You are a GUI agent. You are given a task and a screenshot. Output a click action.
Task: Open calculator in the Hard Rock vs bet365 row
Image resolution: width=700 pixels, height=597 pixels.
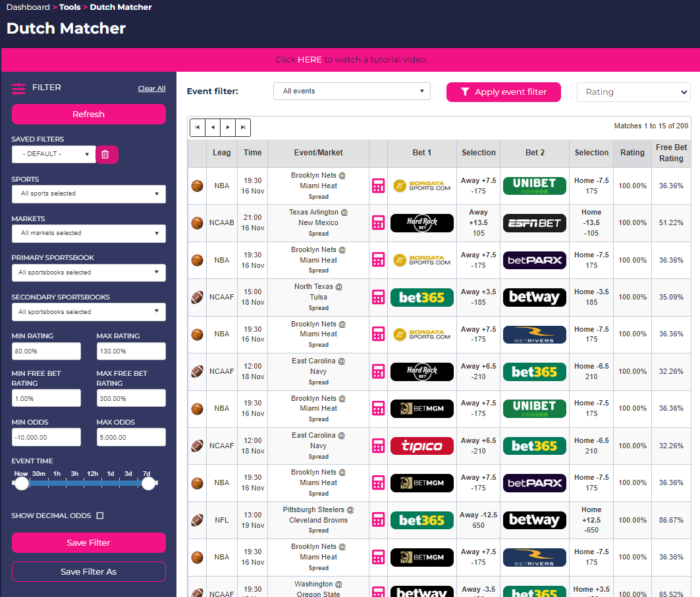(378, 371)
